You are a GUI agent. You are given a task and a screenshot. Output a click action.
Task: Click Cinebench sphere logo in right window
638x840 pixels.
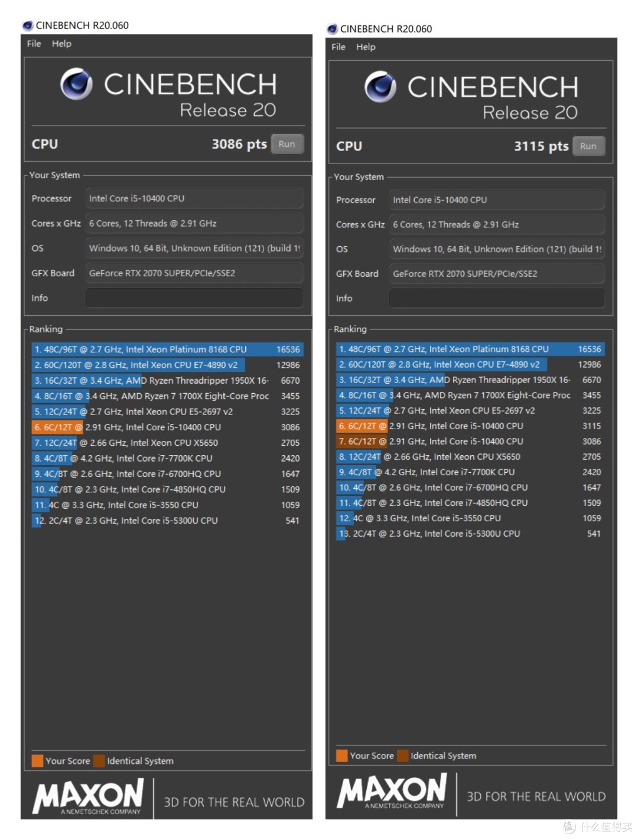[x=380, y=87]
